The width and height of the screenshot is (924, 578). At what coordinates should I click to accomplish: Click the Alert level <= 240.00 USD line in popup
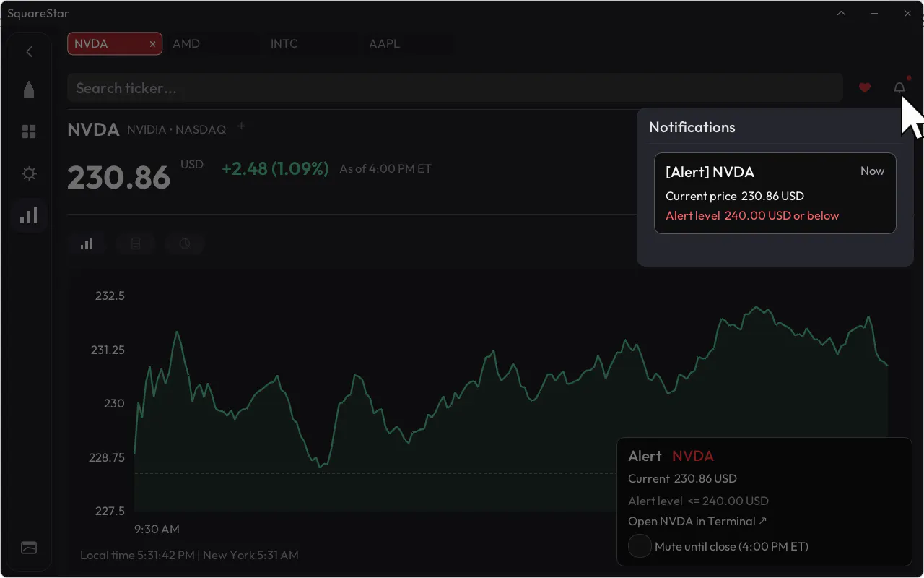coord(698,501)
